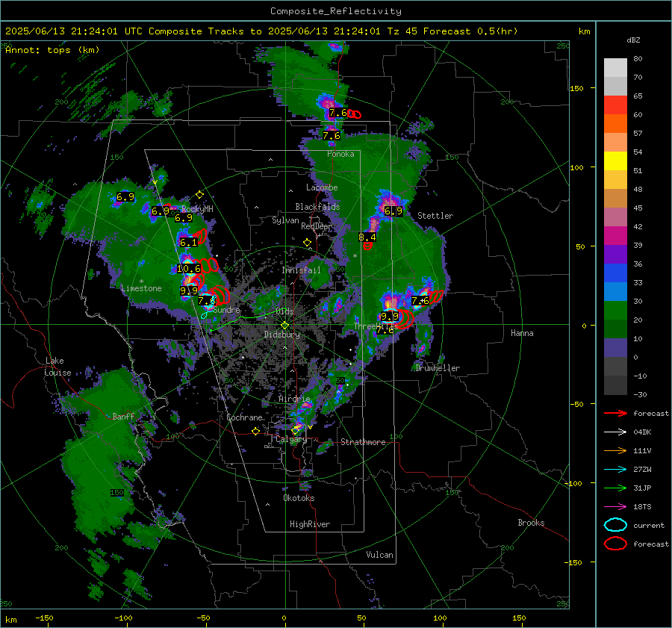This screenshot has height=628, width=672.
Task: Click the HighRiver town label
Action: [x=310, y=524]
